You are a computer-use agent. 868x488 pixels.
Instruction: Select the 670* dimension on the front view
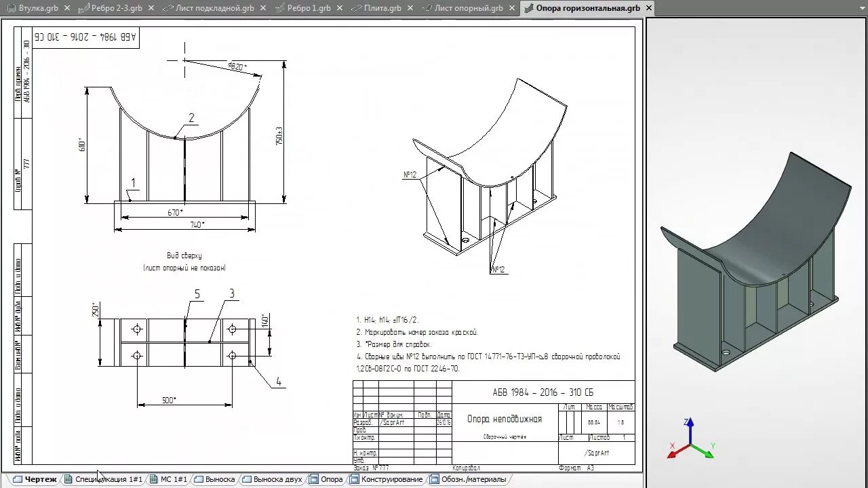point(175,212)
